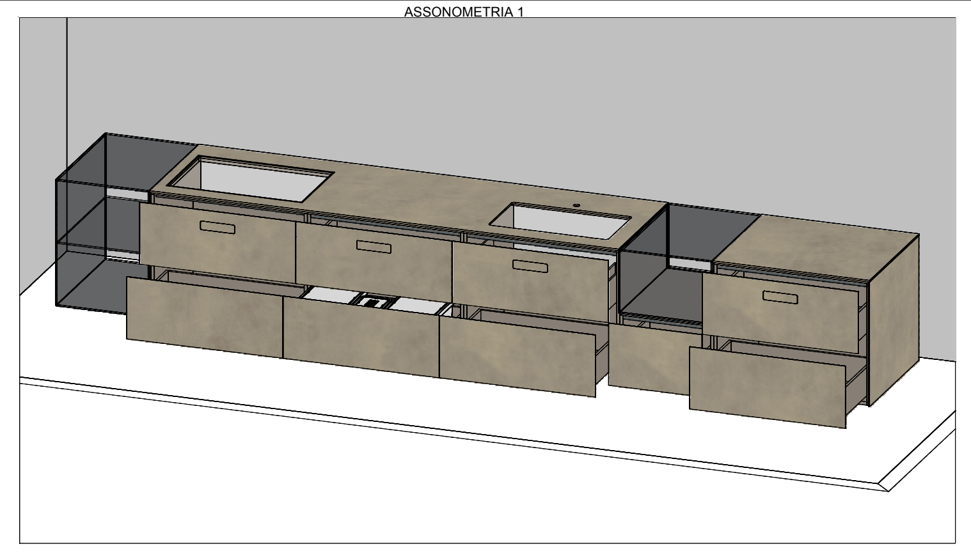Click the handle on the far-right top drawer
Screen dimensions: 971x560
point(780,297)
